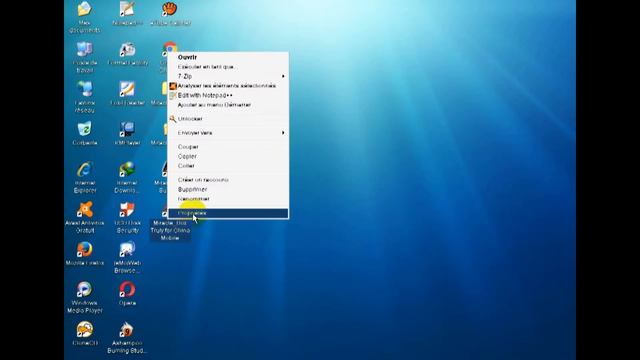
Task: Launch the Opera browser shortcut
Action: [x=127, y=289]
